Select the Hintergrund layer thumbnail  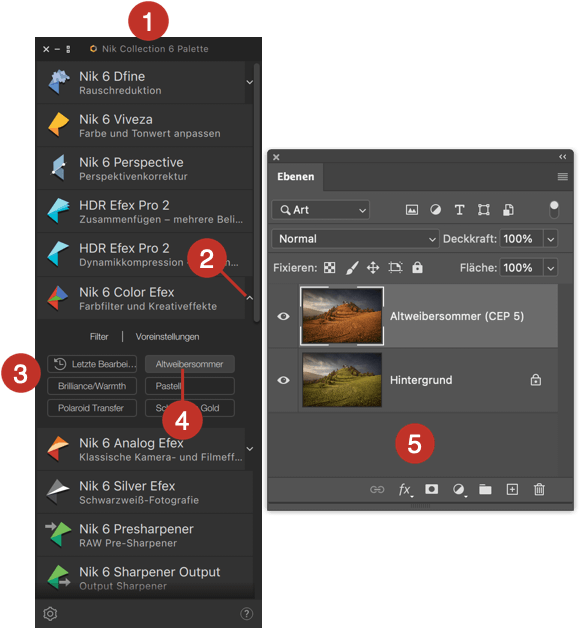(x=342, y=380)
